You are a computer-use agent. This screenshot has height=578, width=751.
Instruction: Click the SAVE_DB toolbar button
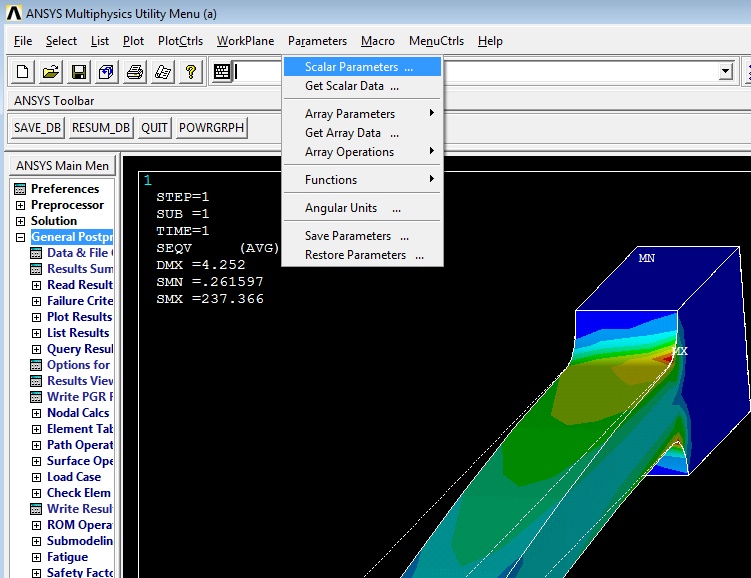click(x=37, y=128)
